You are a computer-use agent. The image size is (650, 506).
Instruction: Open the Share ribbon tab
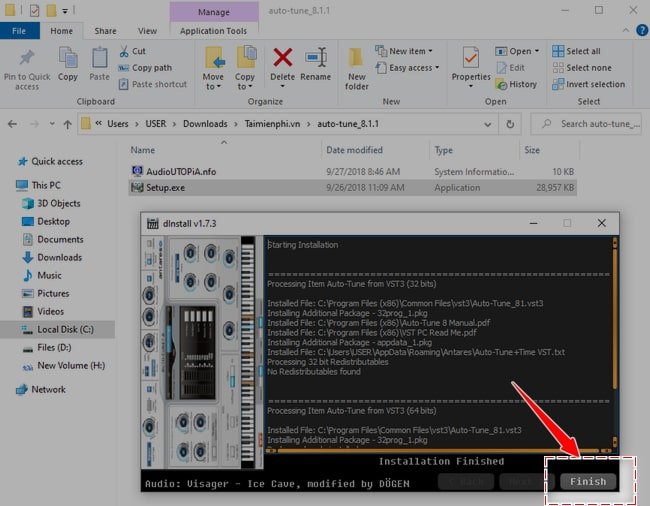coord(105,31)
